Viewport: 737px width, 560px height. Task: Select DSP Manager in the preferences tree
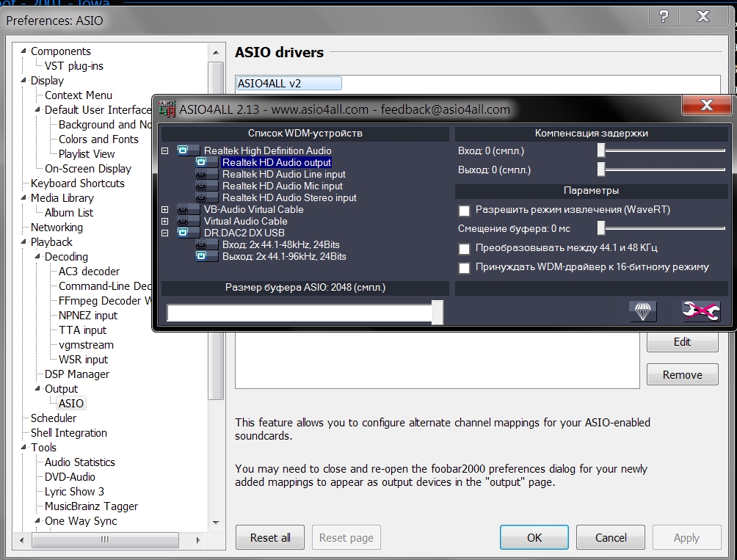[x=76, y=374]
